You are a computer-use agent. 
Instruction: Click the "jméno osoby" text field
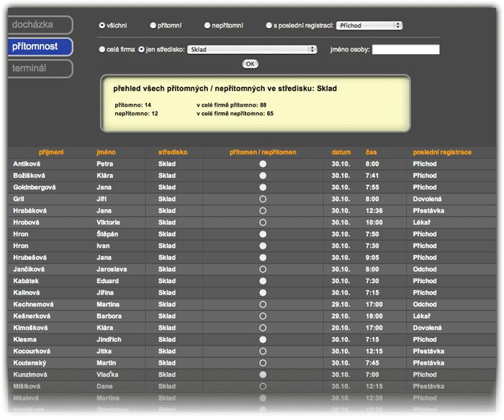405,50
